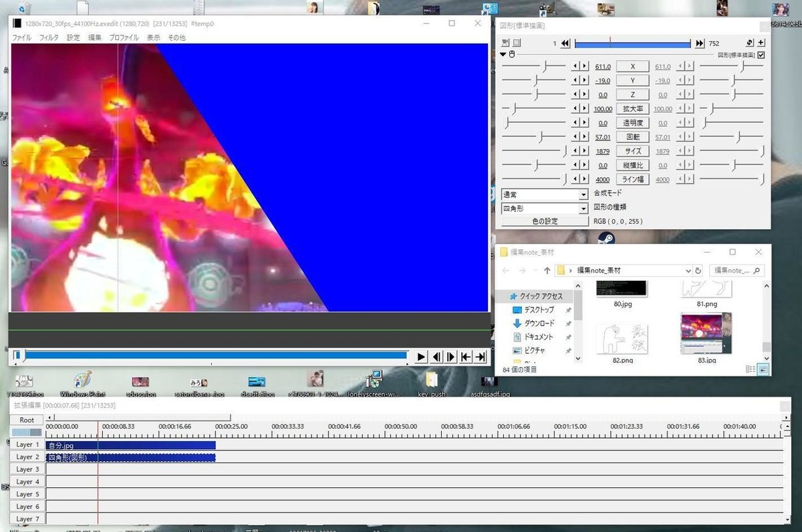Click the Root button in timeline

point(27,420)
